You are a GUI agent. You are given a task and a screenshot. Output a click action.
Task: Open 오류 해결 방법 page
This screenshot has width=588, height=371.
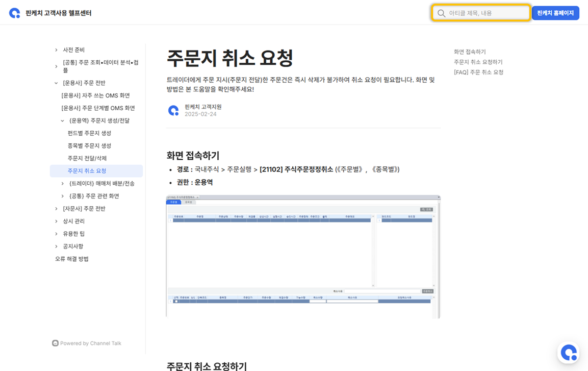coord(72,259)
